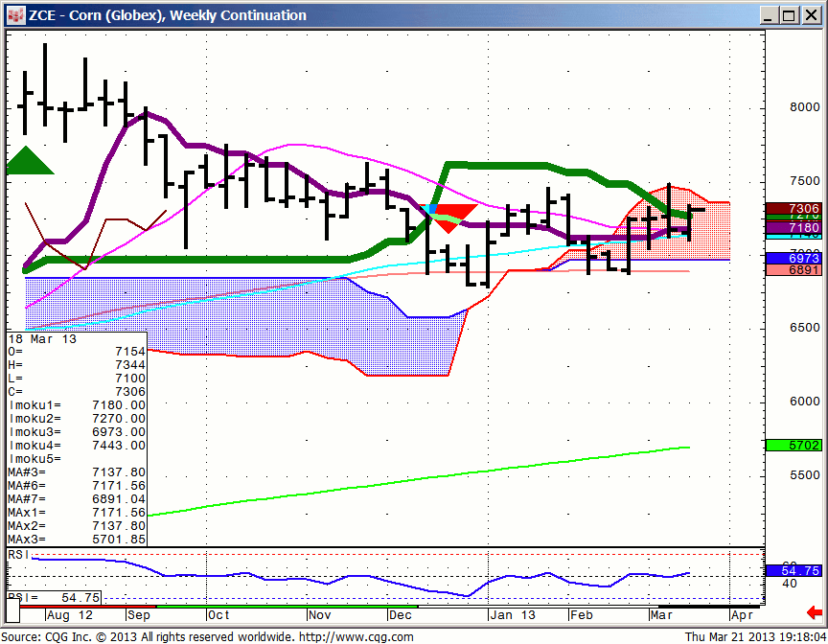Click the Imoku4= 7443.00 row
828x644 pixels.
(x=77, y=445)
